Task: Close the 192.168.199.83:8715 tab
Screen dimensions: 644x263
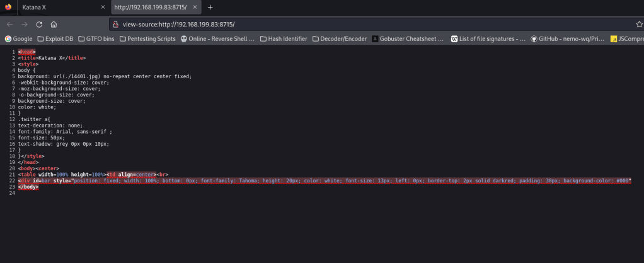Action: click(197, 7)
